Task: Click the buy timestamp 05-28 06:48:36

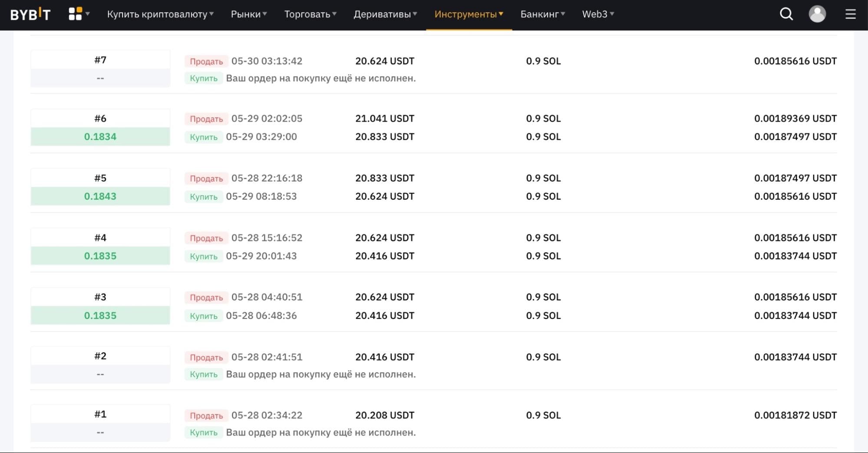Action: [261, 316]
